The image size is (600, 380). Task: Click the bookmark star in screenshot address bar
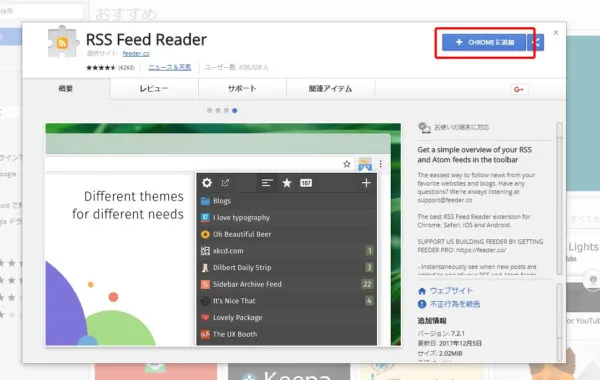pos(347,164)
